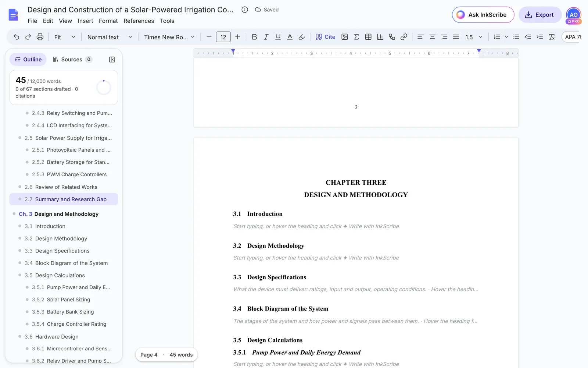Viewport: 588px width, 368px height.
Task: Expand numbered list style options arrow
Action: [x=506, y=37]
